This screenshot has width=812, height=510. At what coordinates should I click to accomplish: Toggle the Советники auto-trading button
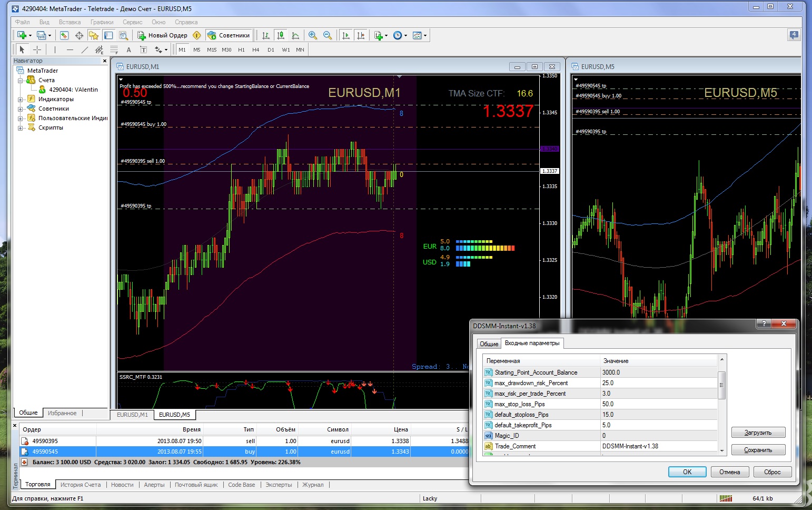(x=229, y=35)
